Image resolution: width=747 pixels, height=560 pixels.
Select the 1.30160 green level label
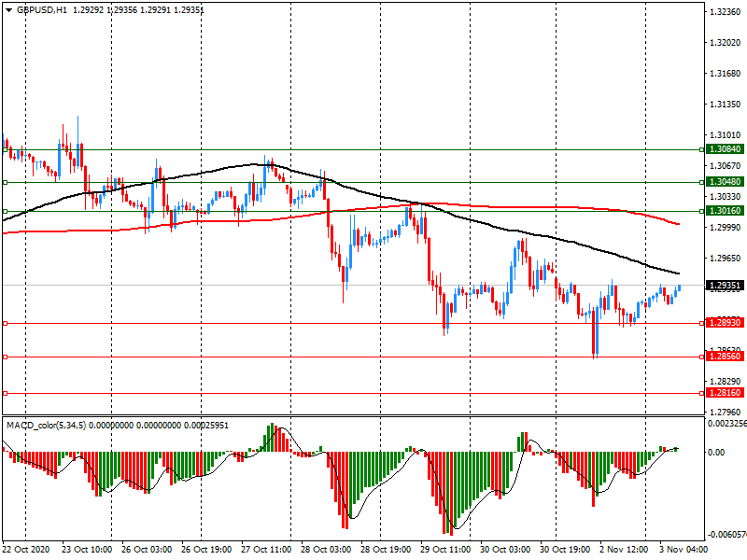tap(725, 211)
